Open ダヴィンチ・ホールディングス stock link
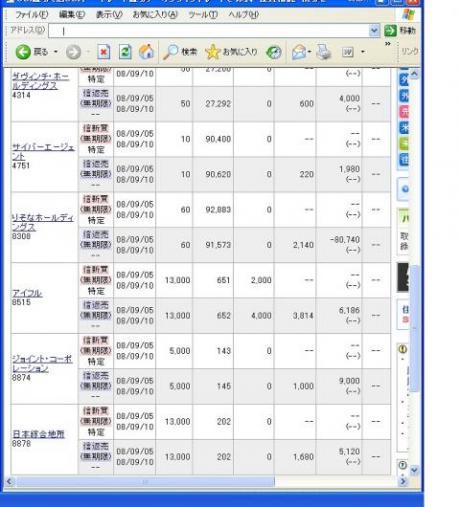Viewport: 460px width, 507px height. pos(40,81)
